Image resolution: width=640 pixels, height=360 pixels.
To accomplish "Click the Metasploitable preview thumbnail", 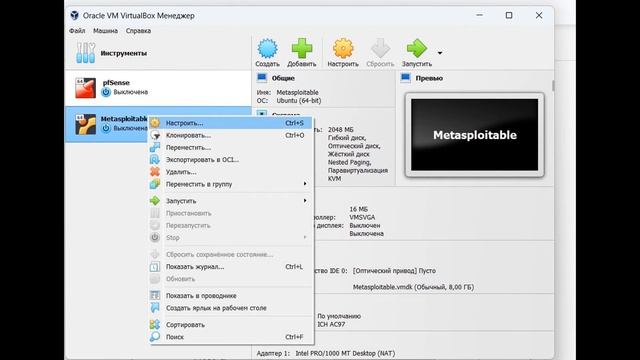I will point(474,135).
